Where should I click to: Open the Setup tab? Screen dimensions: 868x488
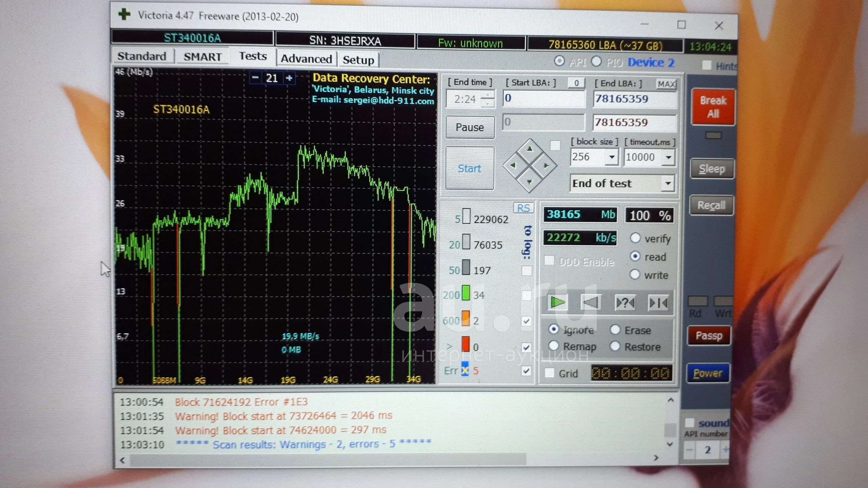click(358, 60)
